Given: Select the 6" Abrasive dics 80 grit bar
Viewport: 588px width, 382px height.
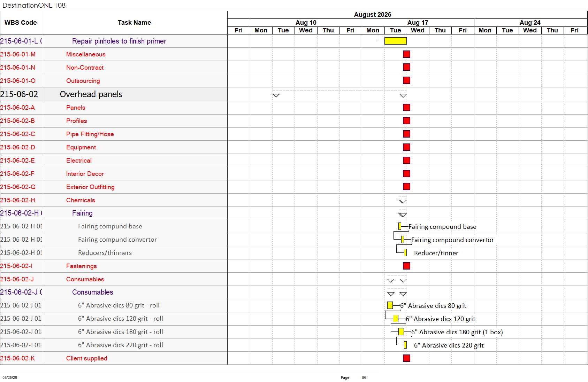Looking at the screenshot, I should point(390,305).
